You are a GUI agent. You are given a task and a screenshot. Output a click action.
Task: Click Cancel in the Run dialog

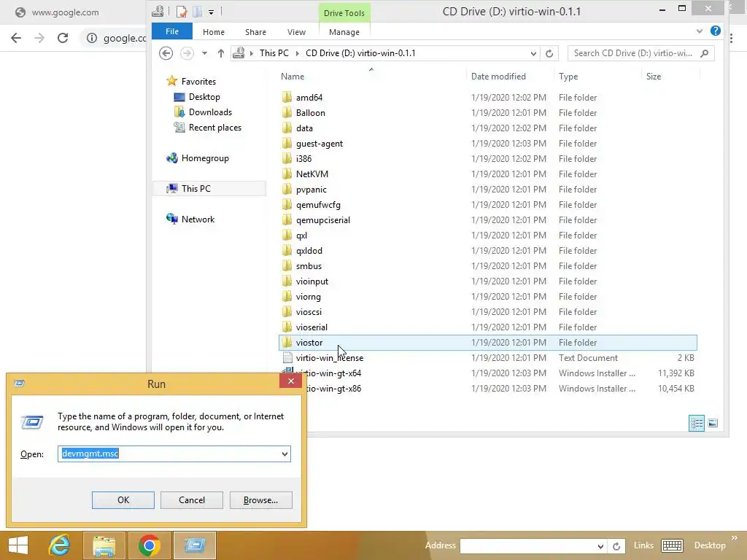pyautogui.click(x=192, y=500)
